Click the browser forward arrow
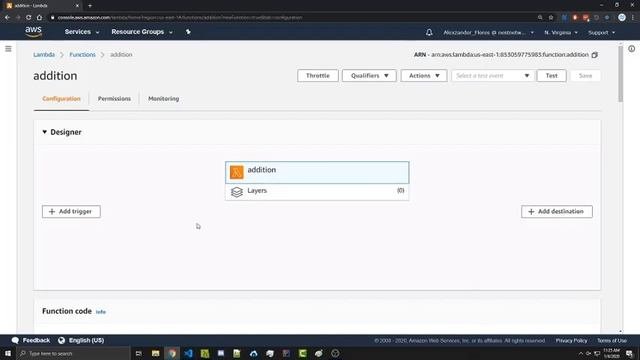 coord(18,18)
